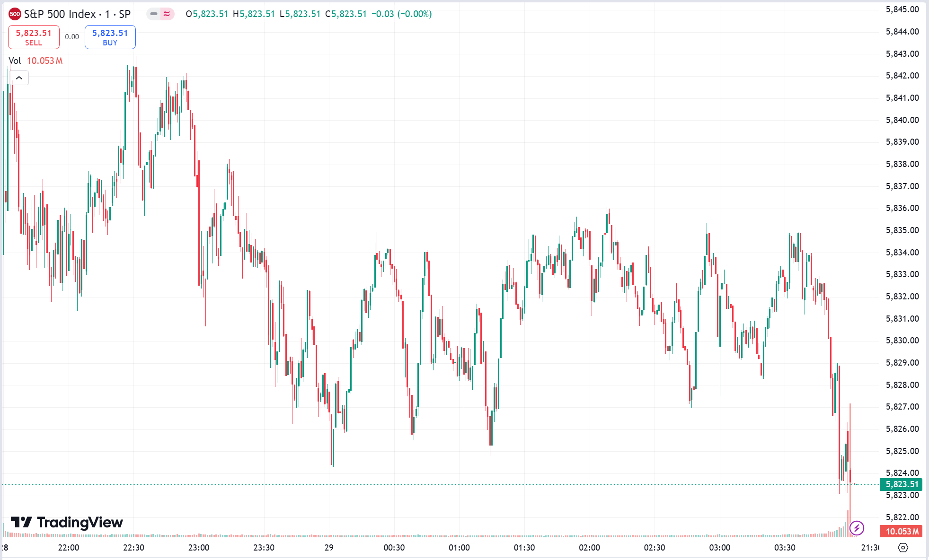Click the purple lightning bolt icon
The image size is (929, 560).
tap(857, 528)
